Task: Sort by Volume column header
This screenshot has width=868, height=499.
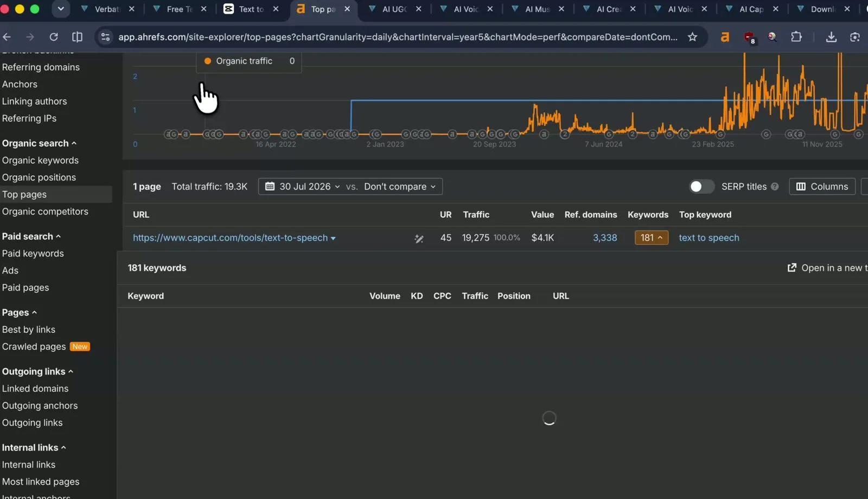Action: 385,296
